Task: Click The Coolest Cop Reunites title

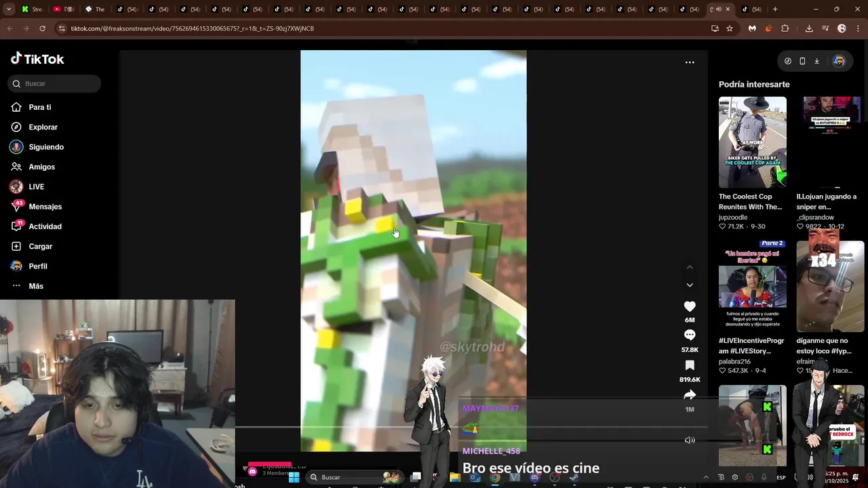Action: [x=751, y=202]
